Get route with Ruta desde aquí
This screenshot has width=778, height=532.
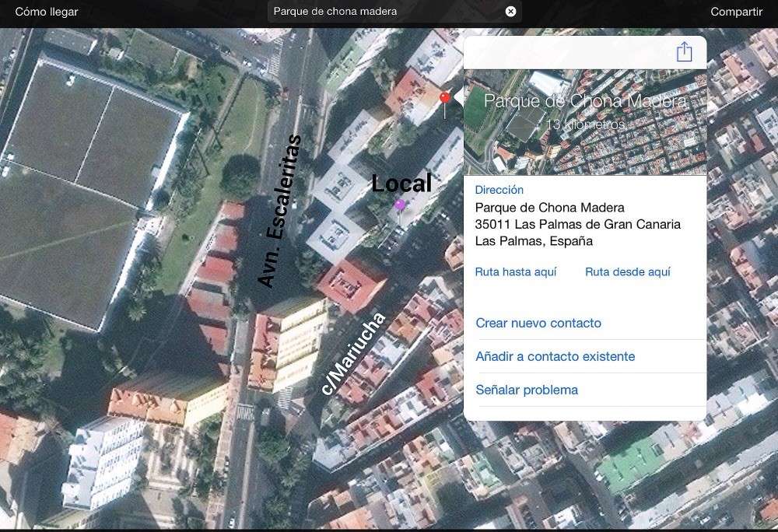click(x=628, y=271)
